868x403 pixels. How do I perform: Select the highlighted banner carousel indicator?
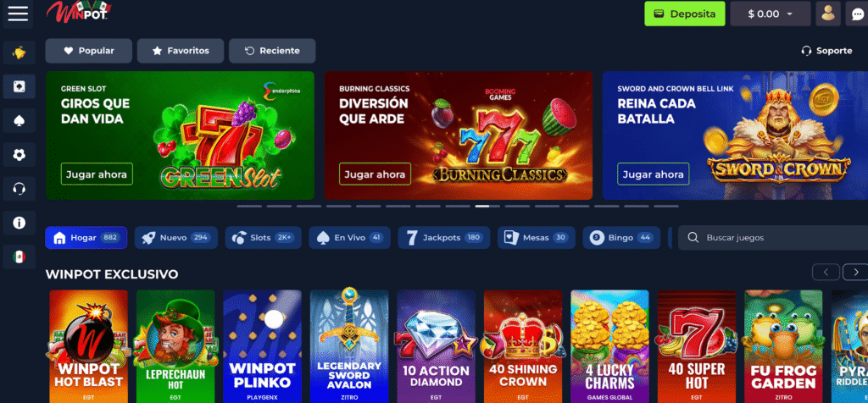(x=482, y=207)
